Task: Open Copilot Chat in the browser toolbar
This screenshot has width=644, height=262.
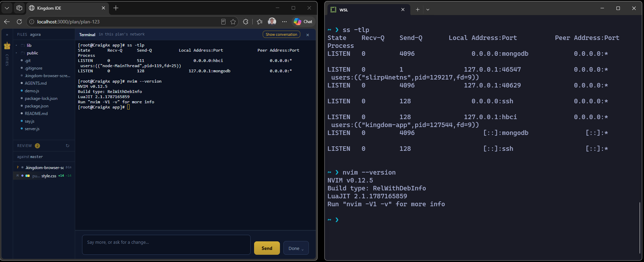Action: click(303, 22)
